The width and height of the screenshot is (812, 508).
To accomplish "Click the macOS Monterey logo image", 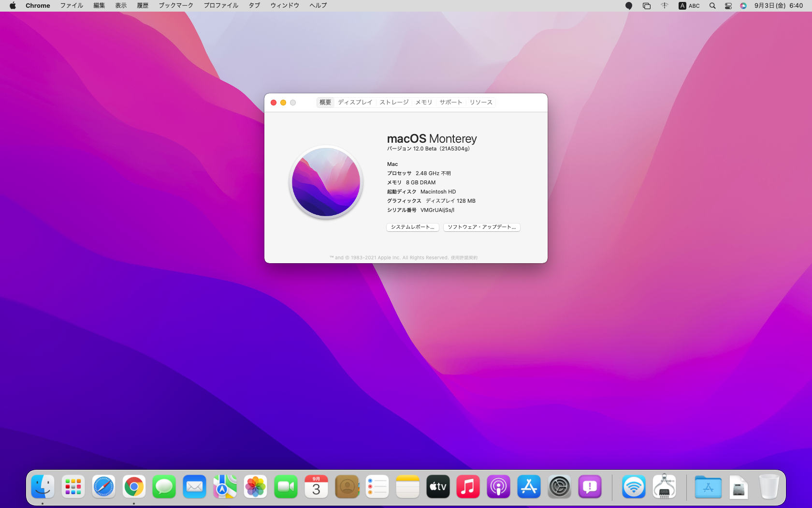I will point(326,182).
